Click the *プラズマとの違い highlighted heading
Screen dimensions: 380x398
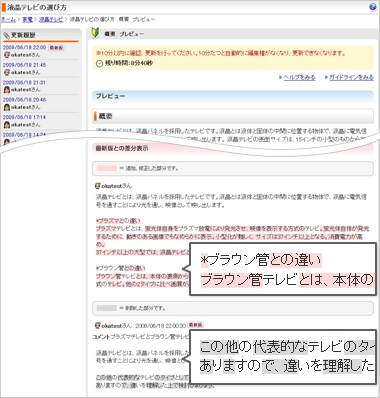click(118, 221)
